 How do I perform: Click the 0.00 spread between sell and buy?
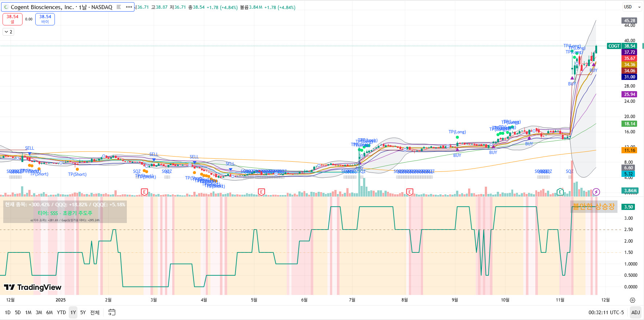[29, 19]
